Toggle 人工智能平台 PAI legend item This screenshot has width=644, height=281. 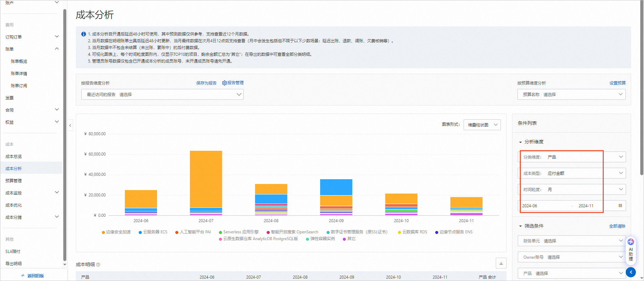[193, 232]
